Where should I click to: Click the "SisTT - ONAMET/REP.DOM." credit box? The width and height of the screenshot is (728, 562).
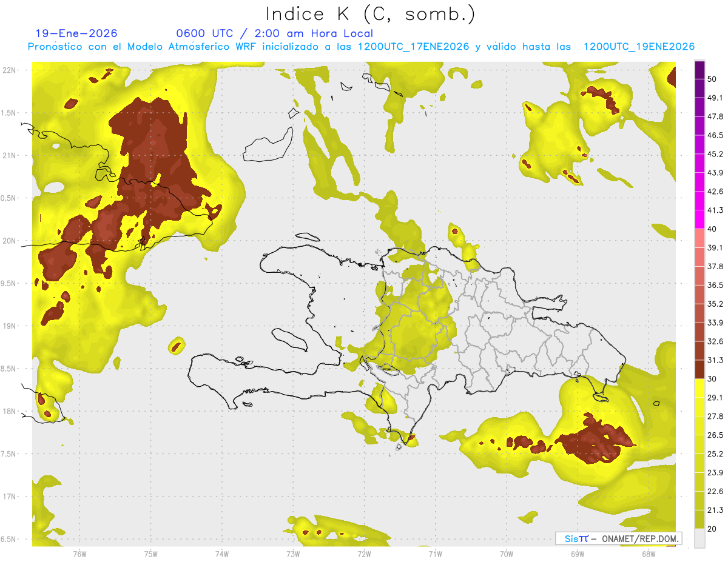point(618,538)
